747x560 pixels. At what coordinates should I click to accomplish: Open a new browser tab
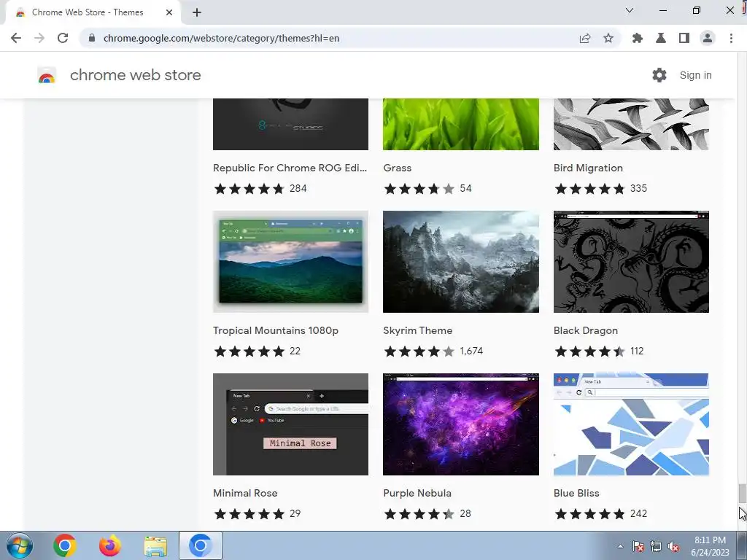pos(197,12)
